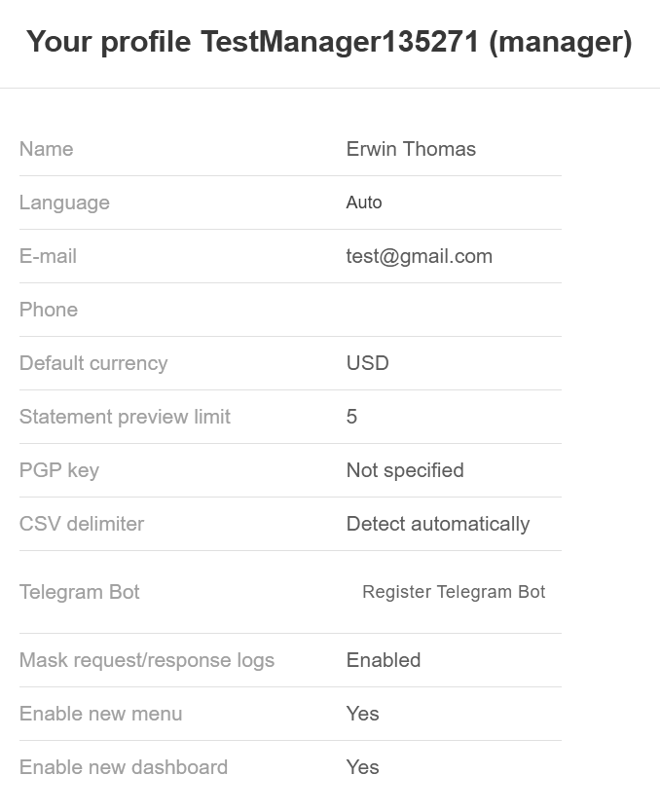660x812 pixels.
Task: Click the Statement preview limit label
Action: (x=125, y=417)
